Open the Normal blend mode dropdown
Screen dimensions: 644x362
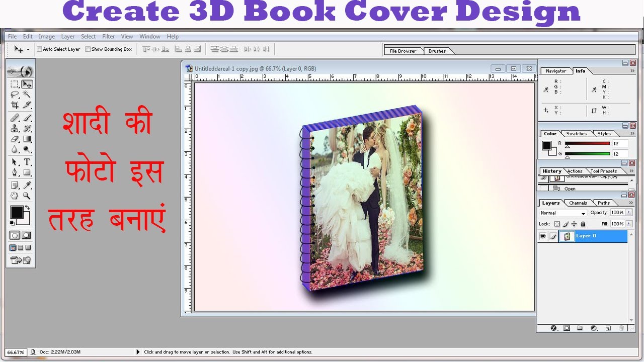(562, 213)
